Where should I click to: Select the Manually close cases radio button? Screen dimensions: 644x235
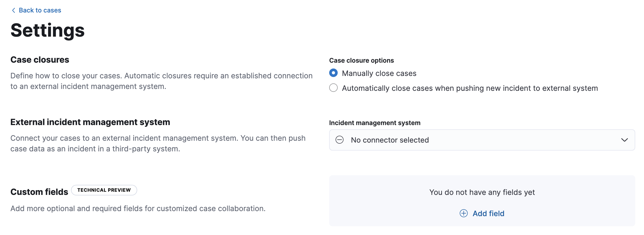click(333, 73)
